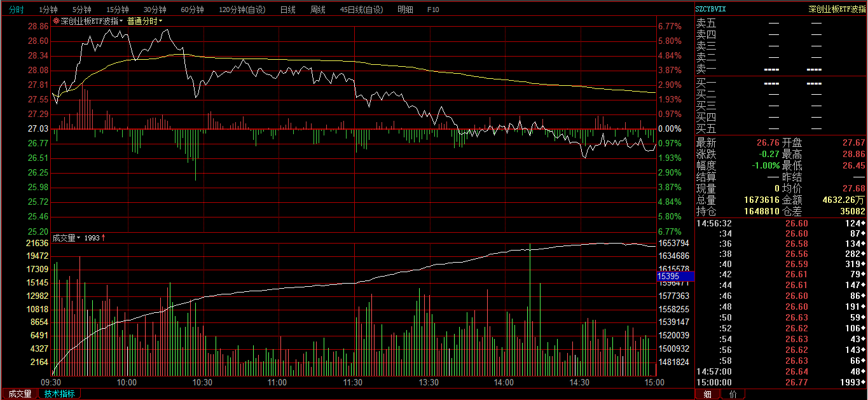The width and height of the screenshot is (868, 400).
Task: Select the 技术指标 bottom tab
Action: [x=59, y=394]
